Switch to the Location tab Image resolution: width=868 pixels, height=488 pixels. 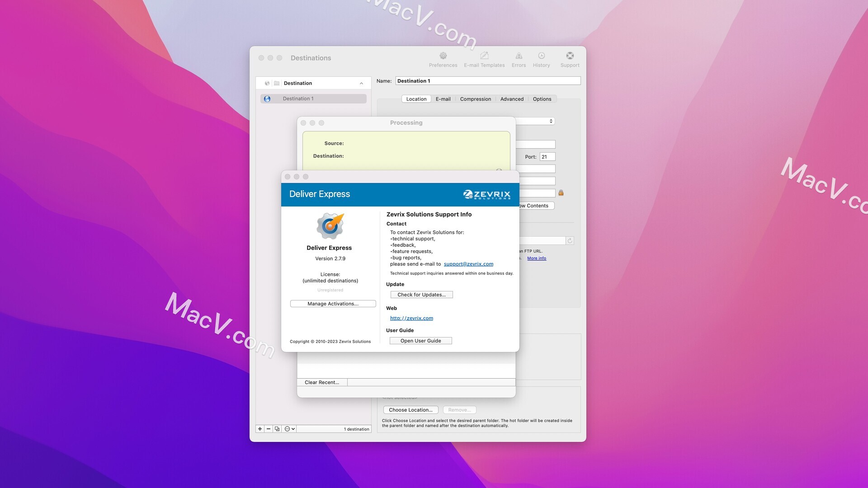(416, 99)
